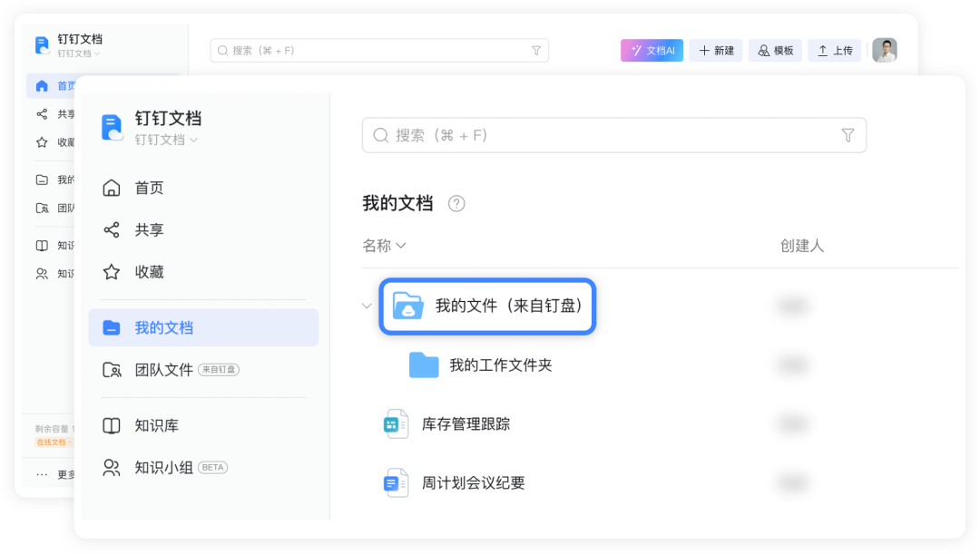Click the foreground search input field

tap(599, 135)
